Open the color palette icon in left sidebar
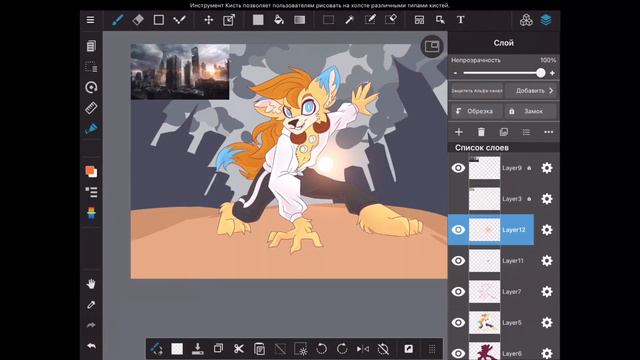The image size is (640, 360). pos(91,213)
